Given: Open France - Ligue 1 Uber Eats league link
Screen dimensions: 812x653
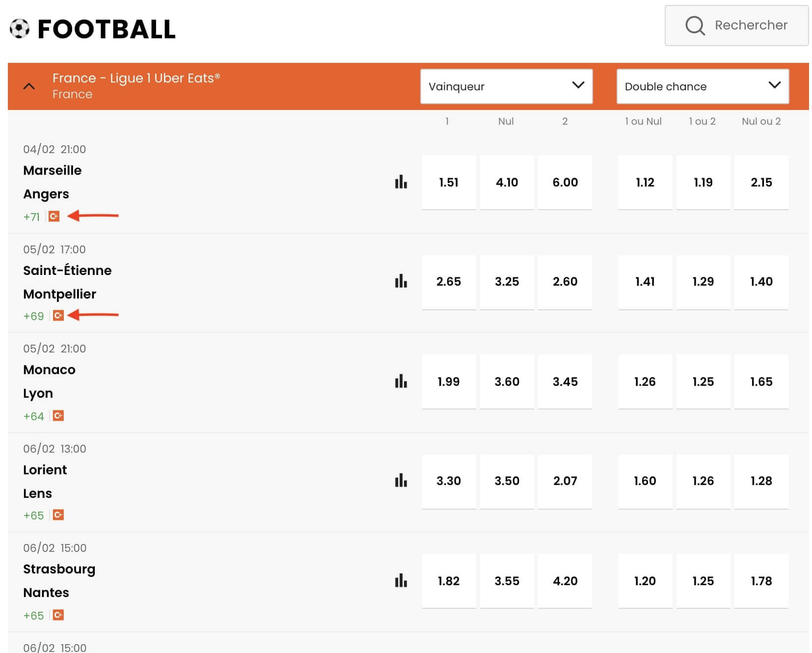Looking at the screenshot, I should click(x=136, y=78).
